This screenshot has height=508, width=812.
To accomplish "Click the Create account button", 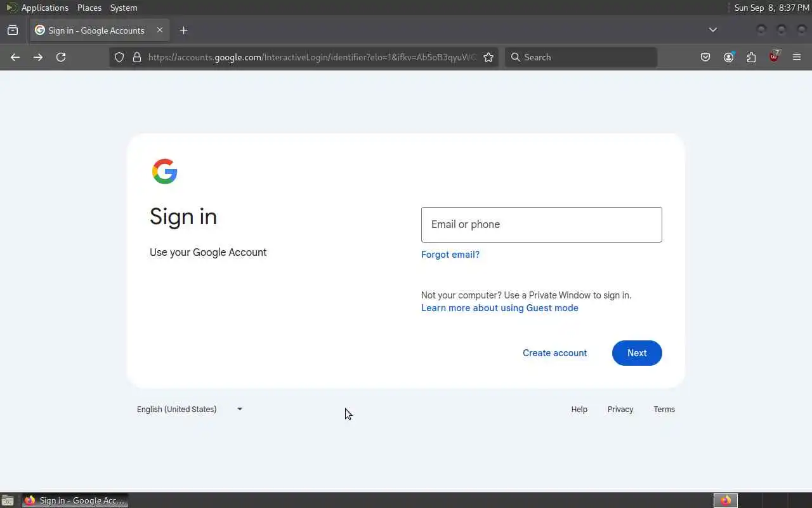I will coord(554,353).
